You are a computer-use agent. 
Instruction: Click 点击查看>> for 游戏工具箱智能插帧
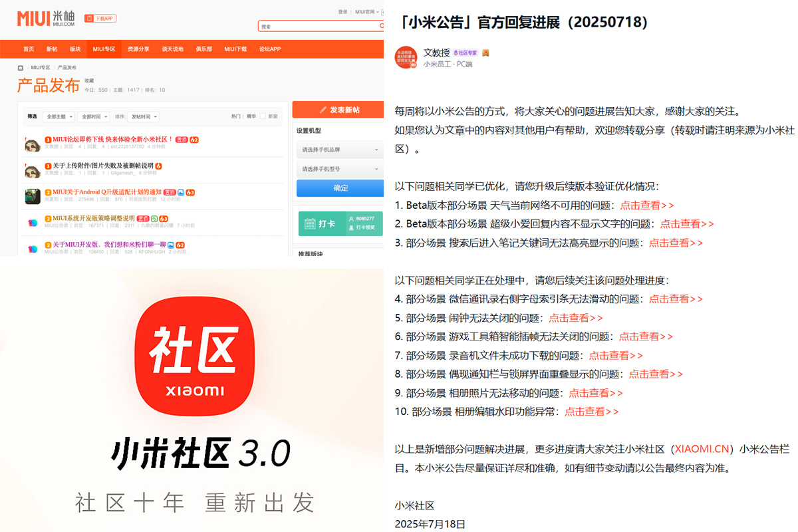tap(646, 336)
